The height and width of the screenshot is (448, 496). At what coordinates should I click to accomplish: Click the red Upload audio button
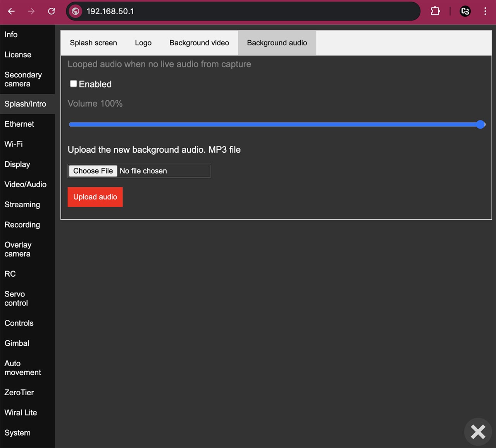pyautogui.click(x=95, y=197)
